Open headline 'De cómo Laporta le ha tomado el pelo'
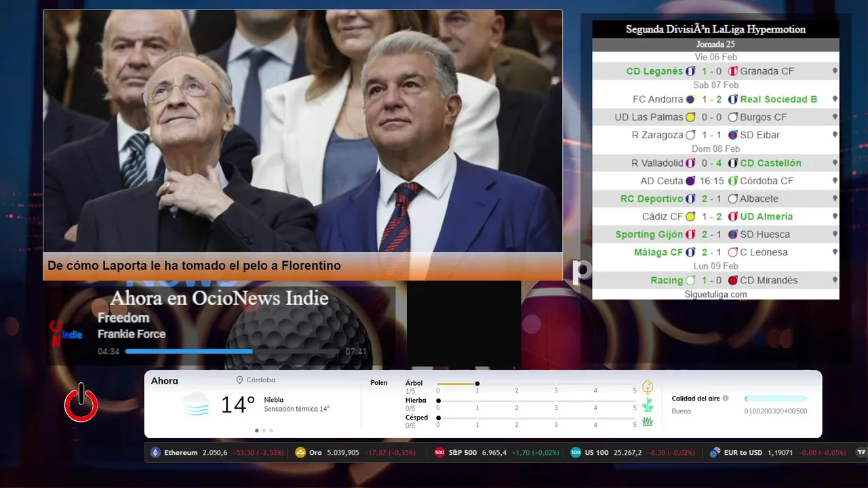Screen dimensions: 868x488 [194, 266]
